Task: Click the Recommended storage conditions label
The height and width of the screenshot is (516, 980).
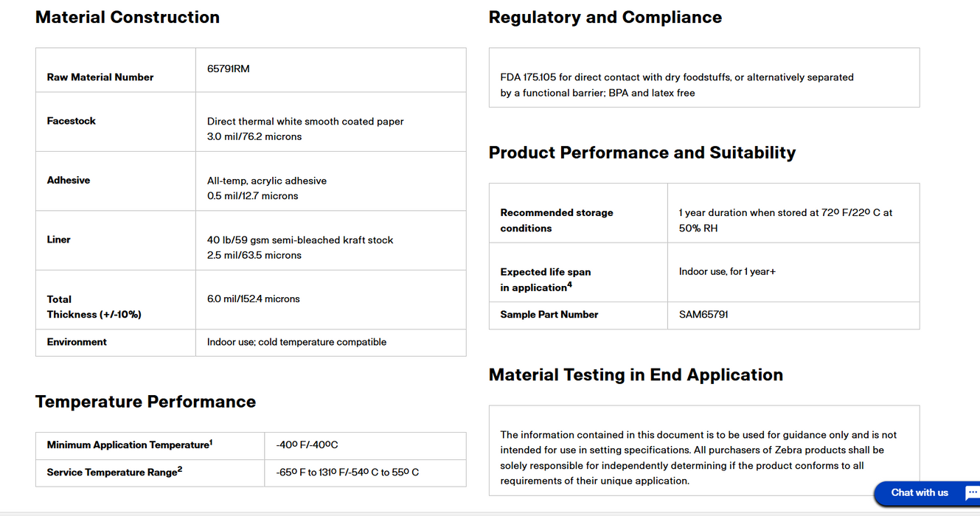Action: click(x=557, y=220)
